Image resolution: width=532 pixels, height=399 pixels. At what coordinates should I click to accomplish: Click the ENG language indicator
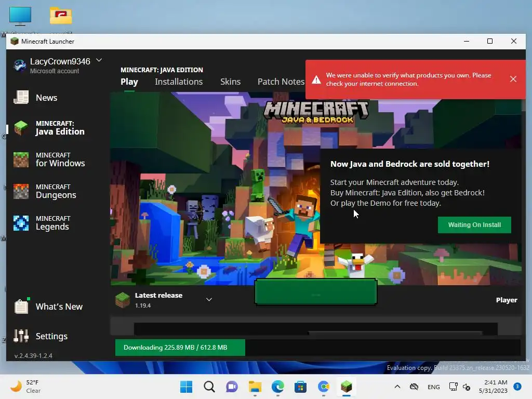coord(434,387)
